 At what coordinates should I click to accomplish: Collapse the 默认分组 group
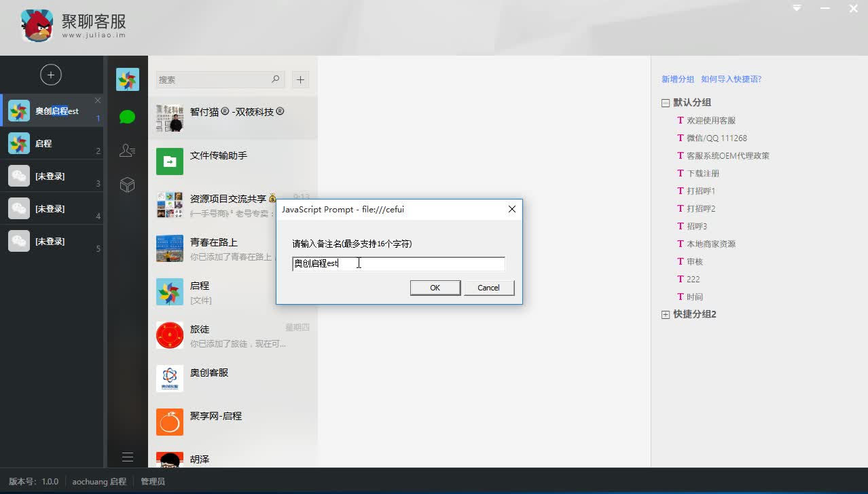[664, 102]
